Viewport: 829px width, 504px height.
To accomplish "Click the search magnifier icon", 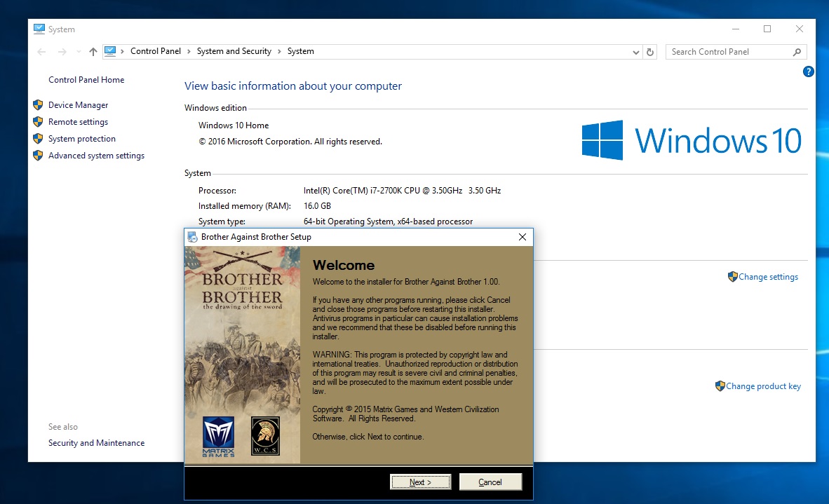I will (x=797, y=52).
